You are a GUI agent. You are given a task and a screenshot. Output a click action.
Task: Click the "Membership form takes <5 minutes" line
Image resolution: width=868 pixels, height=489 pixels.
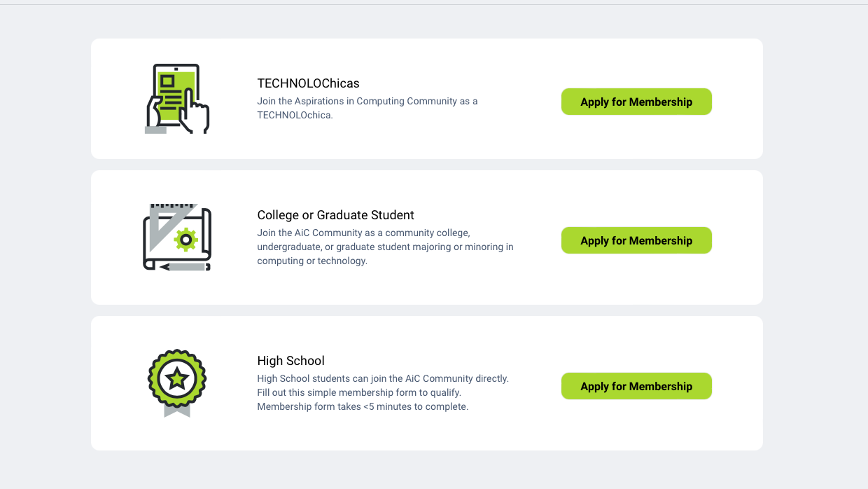pyautogui.click(x=363, y=406)
